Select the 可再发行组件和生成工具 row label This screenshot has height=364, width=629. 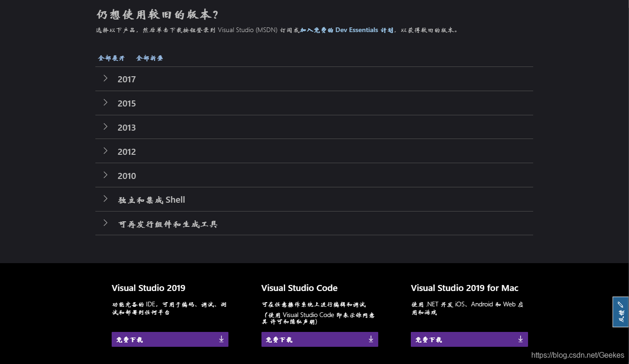click(168, 224)
